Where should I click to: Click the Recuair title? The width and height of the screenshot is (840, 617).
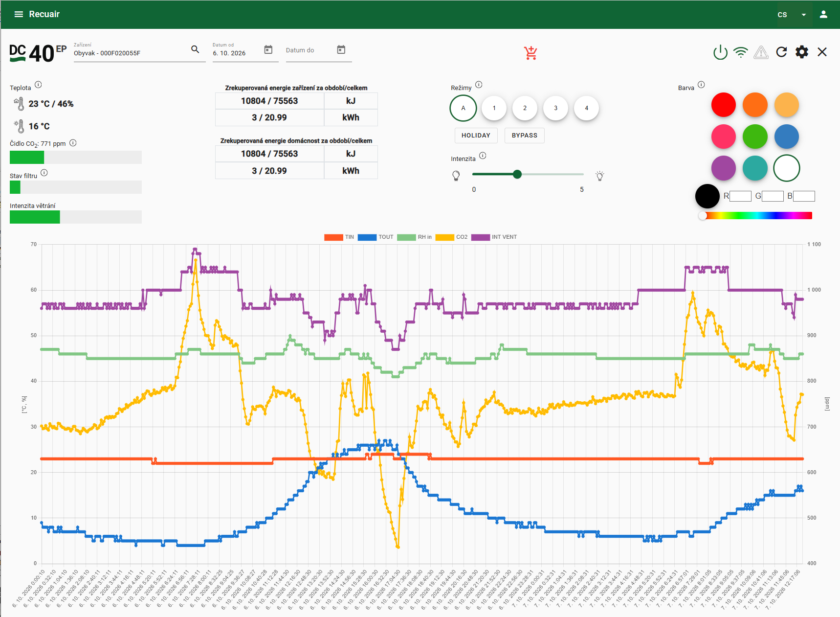[44, 14]
